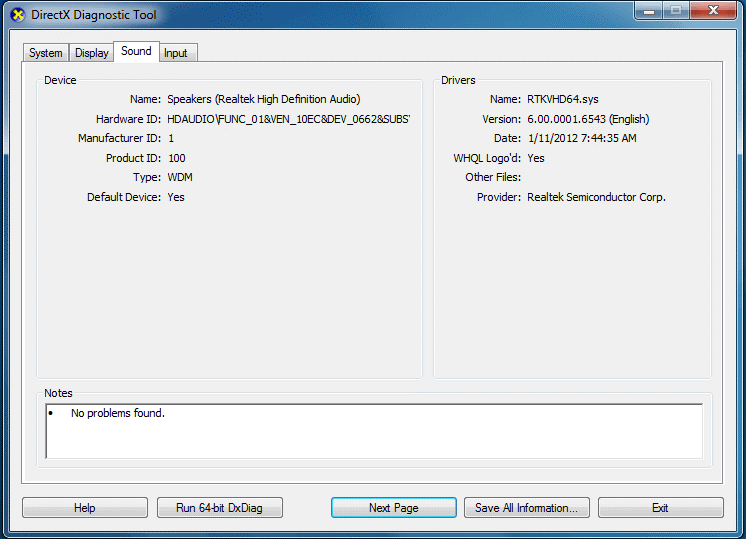Select the 'No problems found.' note

pyautogui.click(x=118, y=413)
